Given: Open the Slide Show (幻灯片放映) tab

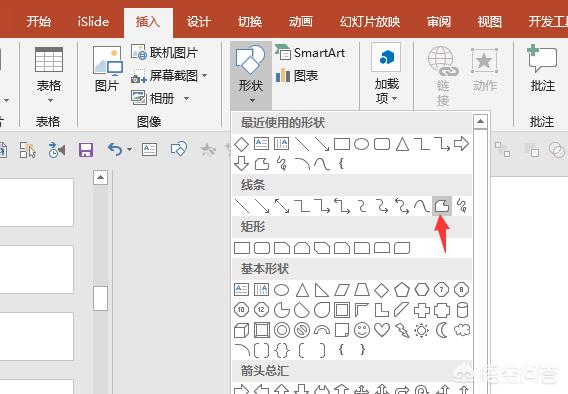Looking at the screenshot, I should point(370,22).
